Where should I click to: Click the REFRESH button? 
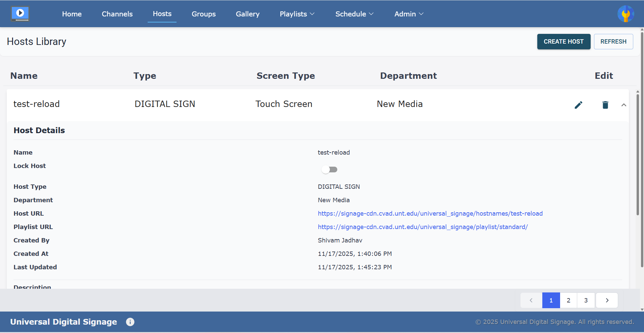[x=613, y=42]
